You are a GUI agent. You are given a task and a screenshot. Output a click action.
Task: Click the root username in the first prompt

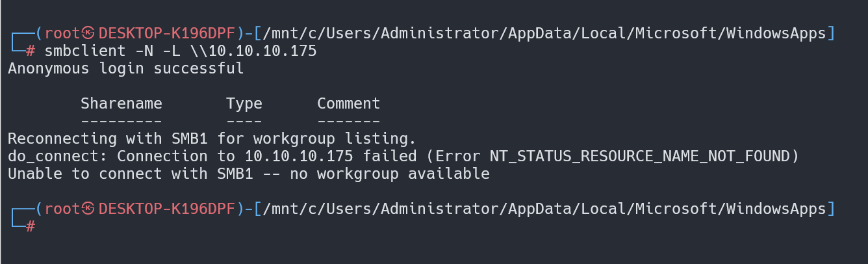click(x=62, y=33)
